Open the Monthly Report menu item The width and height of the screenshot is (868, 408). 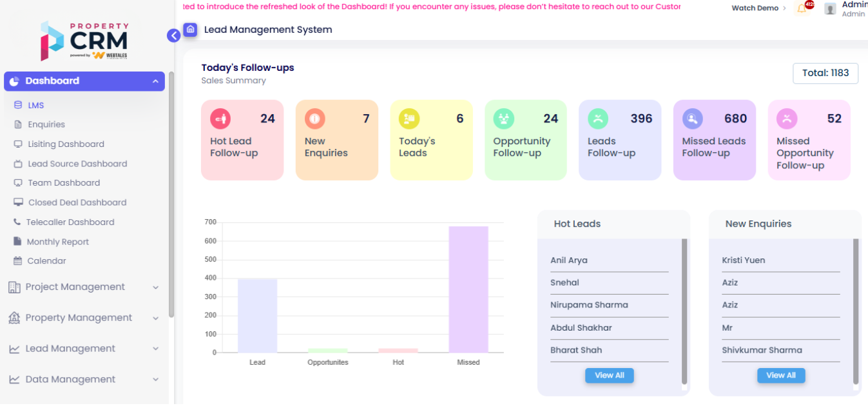pos(57,242)
